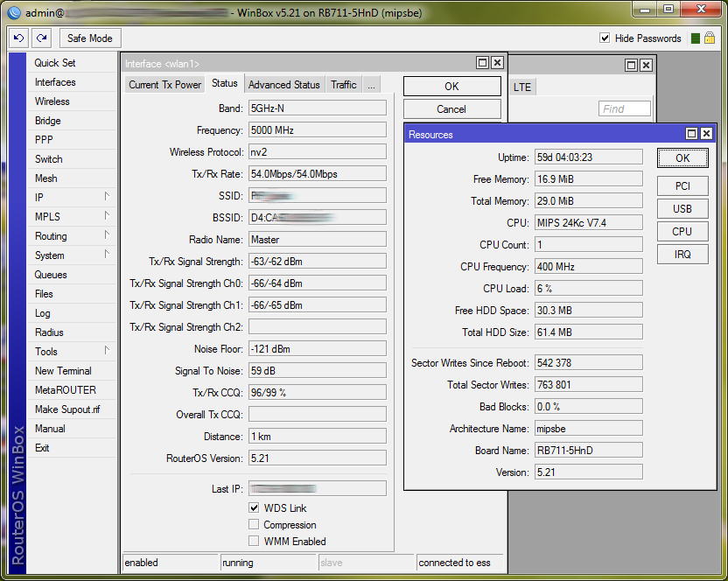Uncheck the WDS Link checkbox
This screenshot has height=581, width=728.
(254, 508)
